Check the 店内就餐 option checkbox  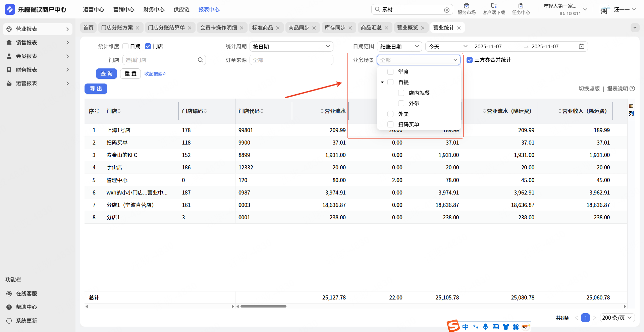pyautogui.click(x=401, y=93)
